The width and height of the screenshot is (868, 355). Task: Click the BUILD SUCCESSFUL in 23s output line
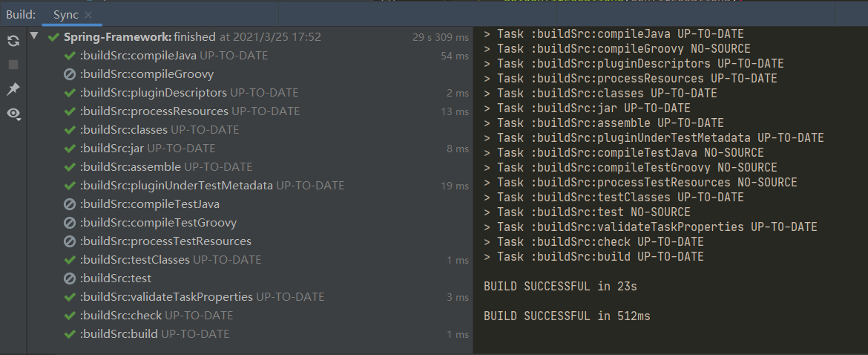[x=560, y=286]
